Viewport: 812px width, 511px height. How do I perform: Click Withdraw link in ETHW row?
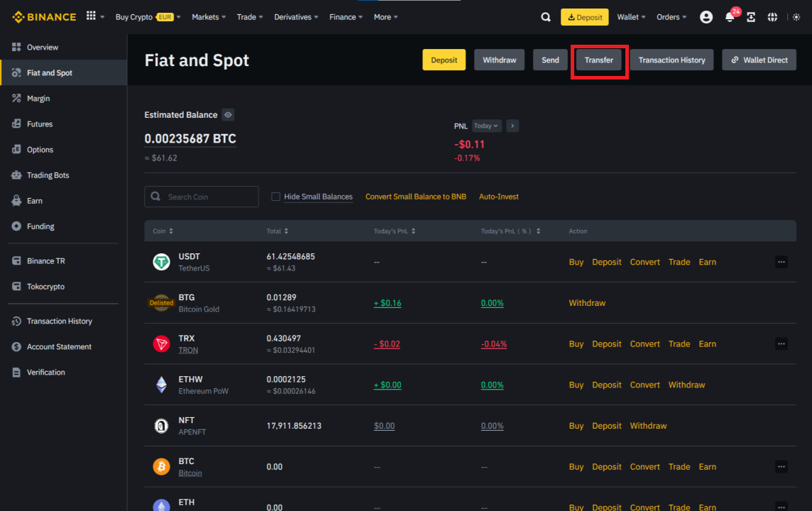[x=686, y=385]
